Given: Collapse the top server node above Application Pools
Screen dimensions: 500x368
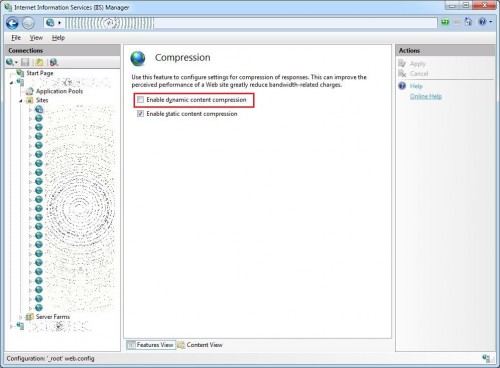Looking at the screenshot, I should coord(12,82).
